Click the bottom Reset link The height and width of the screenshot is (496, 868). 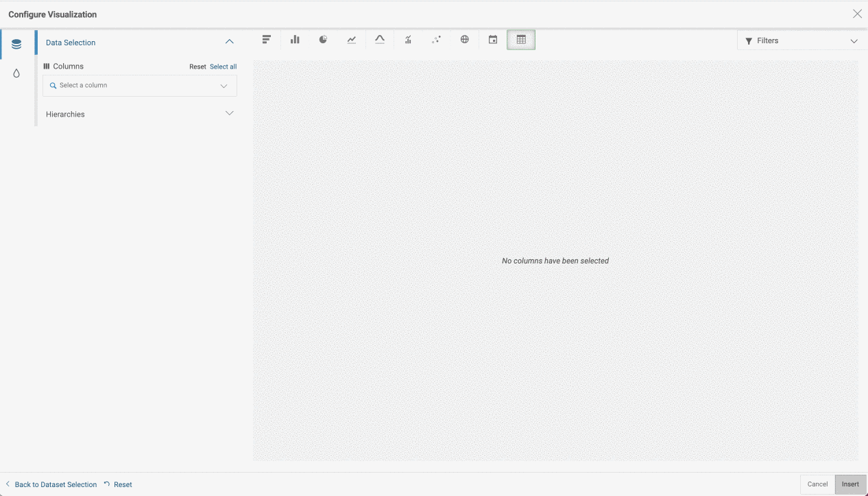coord(118,484)
